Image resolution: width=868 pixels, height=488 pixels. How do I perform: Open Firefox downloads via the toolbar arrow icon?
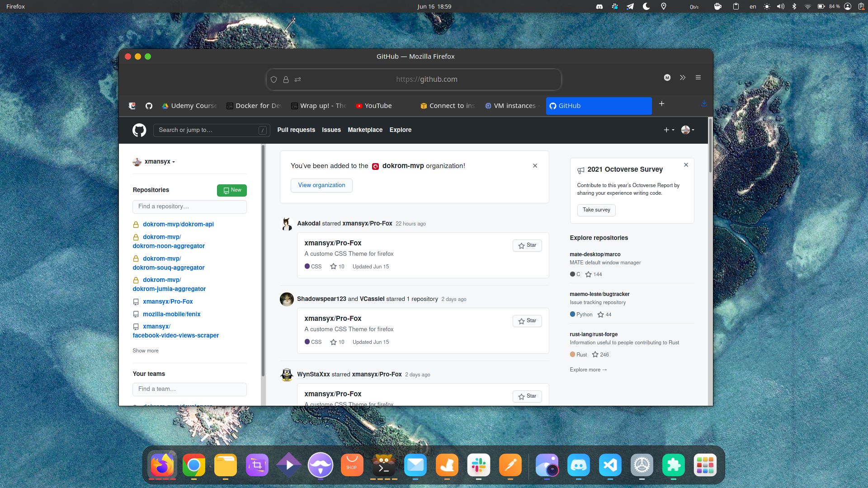tap(704, 103)
